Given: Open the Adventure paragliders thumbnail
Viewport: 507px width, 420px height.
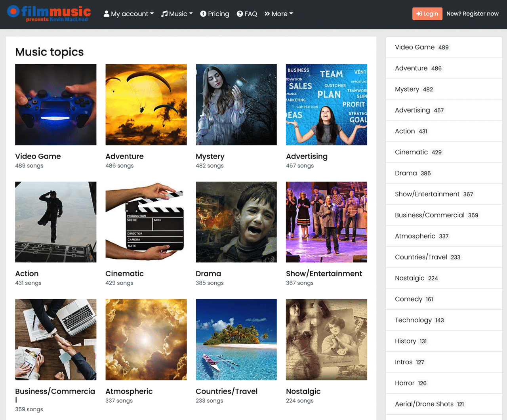Looking at the screenshot, I should pyautogui.click(x=146, y=105).
